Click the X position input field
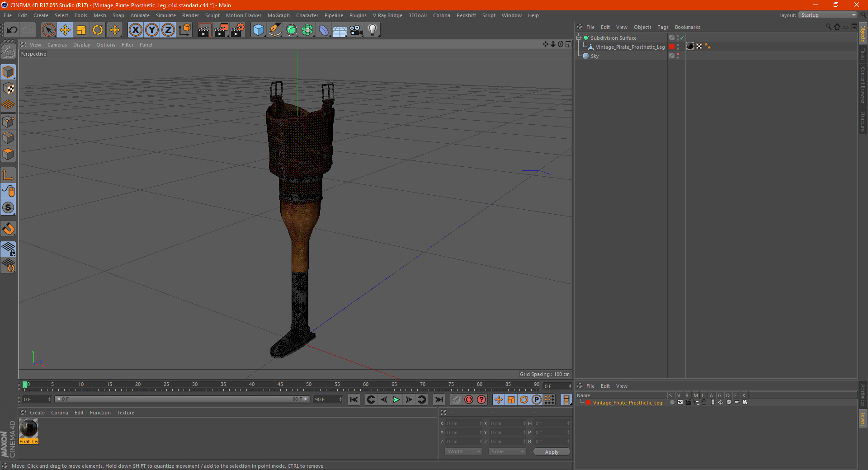 pyautogui.click(x=464, y=423)
